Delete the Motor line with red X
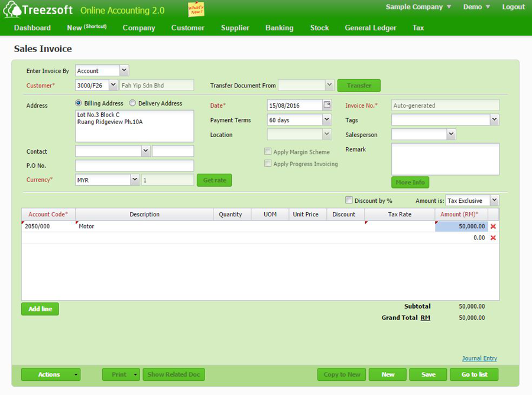Viewport: 532px width, 395px height. pyautogui.click(x=493, y=226)
